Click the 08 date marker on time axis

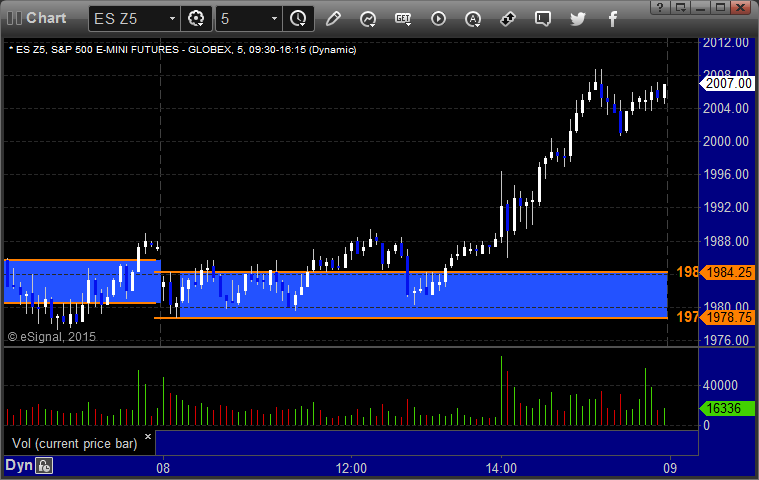[163, 468]
